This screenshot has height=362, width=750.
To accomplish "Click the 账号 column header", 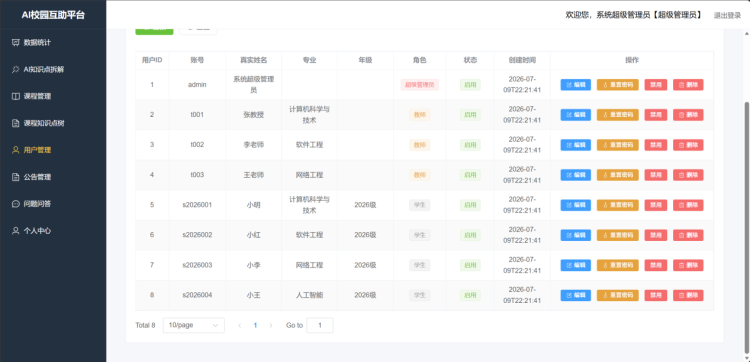I will coord(197,60).
